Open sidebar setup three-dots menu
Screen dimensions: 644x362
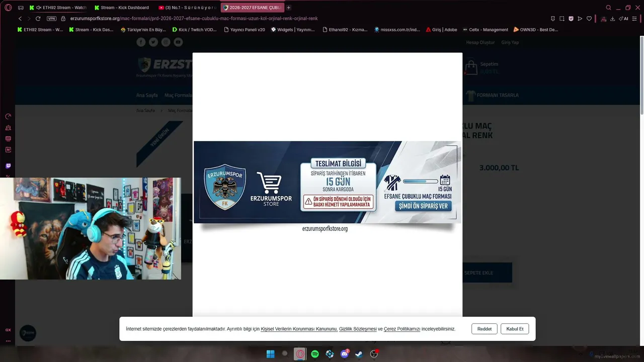(x=8, y=341)
